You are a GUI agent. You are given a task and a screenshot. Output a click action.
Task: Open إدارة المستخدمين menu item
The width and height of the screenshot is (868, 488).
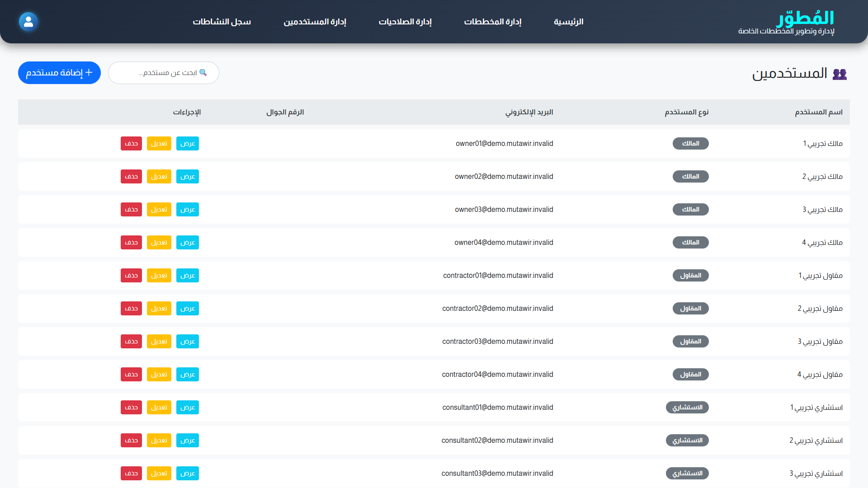315,22
